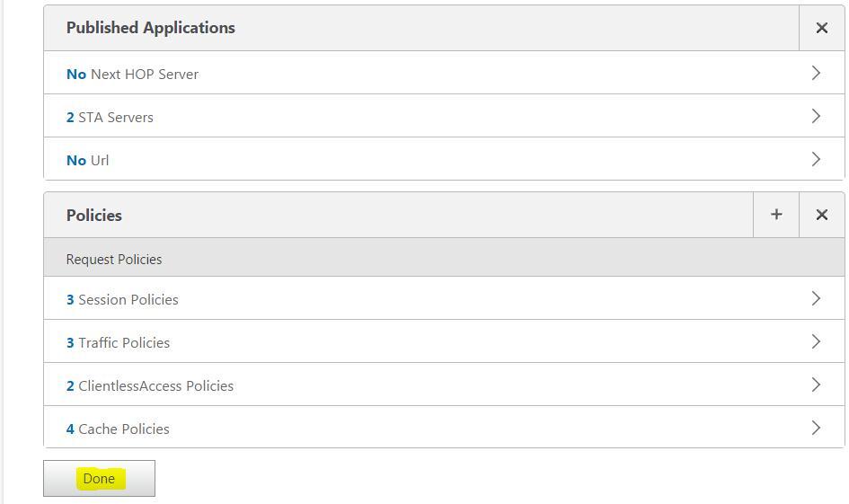Image resolution: width=849 pixels, height=504 pixels.
Task: Select the No Url entry
Action: click(88, 160)
